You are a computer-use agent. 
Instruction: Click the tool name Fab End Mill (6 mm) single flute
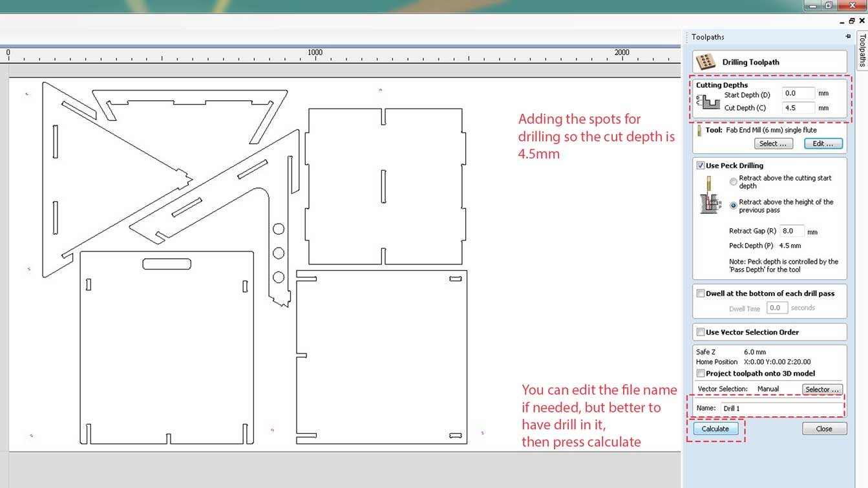771,130
